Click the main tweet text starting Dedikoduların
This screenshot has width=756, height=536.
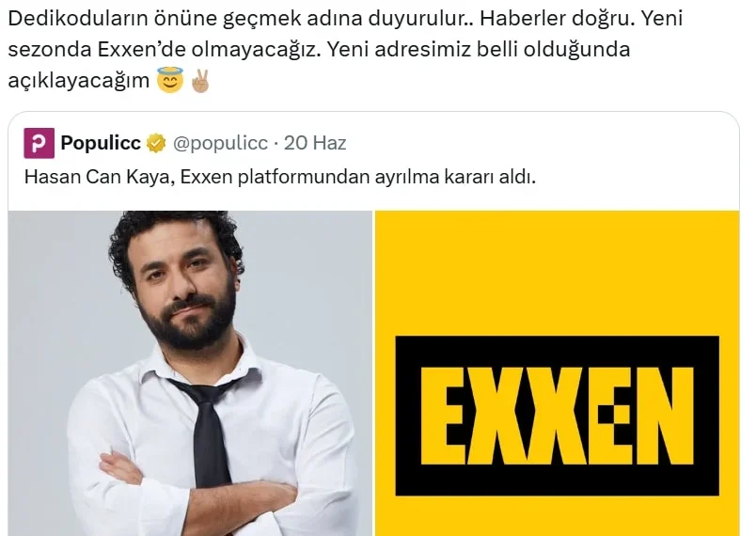[345, 49]
